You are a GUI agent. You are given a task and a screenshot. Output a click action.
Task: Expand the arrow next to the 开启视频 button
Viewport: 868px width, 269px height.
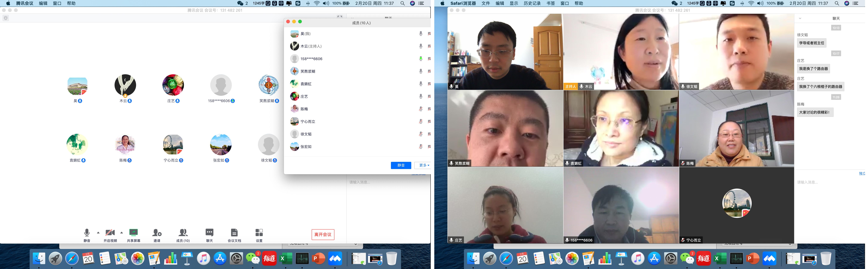122,233
